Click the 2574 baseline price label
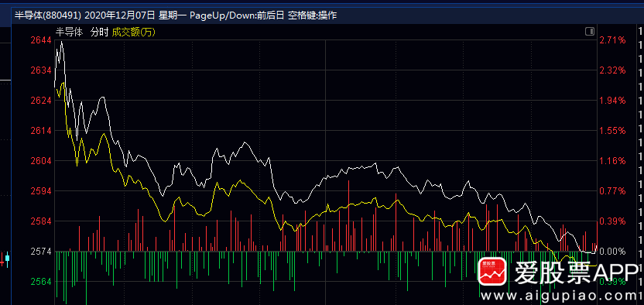Screen dimensions: 644x305 (41, 252)
